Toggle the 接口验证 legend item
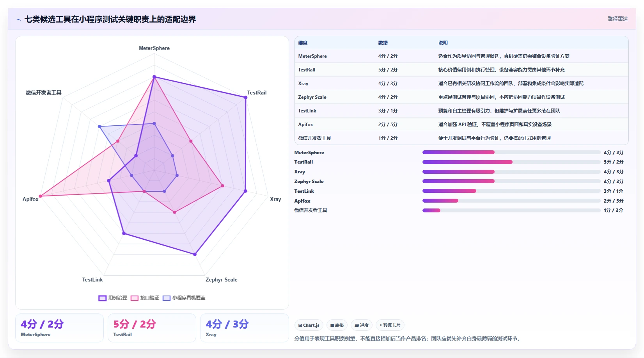Image resolution: width=644 pixels, height=358 pixels. coord(145,298)
